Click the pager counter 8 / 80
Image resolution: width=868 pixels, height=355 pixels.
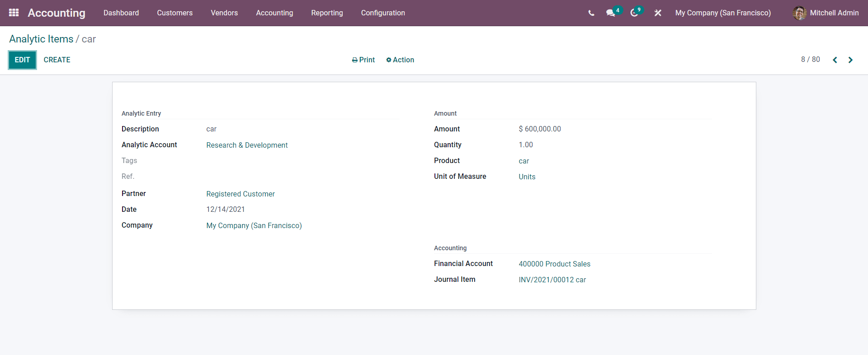[x=810, y=60]
